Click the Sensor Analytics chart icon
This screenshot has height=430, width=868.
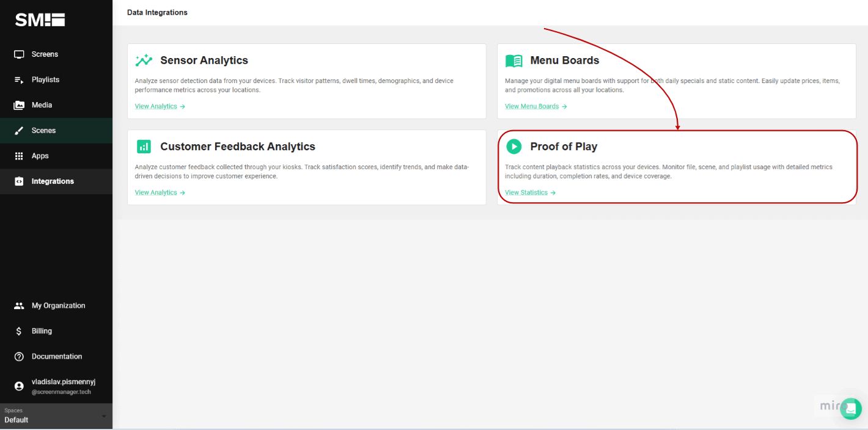pos(144,60)
